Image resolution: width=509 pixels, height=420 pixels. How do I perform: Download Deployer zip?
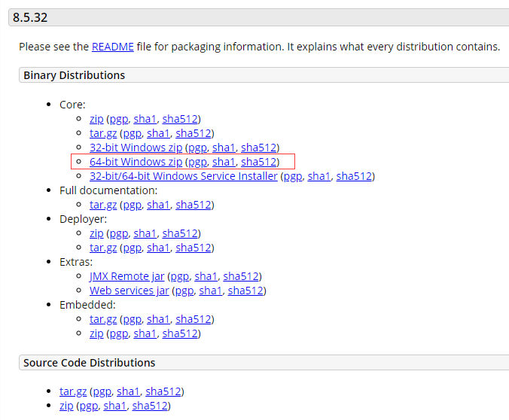96,233
